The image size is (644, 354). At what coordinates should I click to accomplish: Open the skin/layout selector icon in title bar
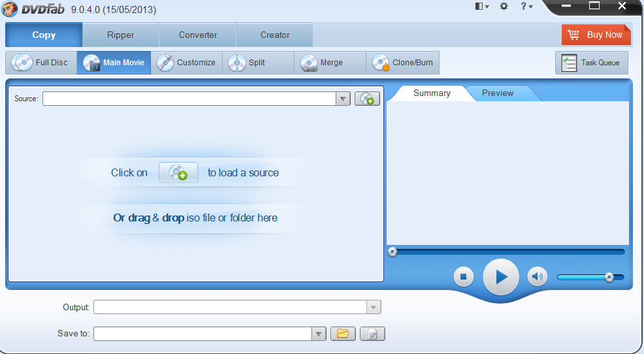point(482,6)
